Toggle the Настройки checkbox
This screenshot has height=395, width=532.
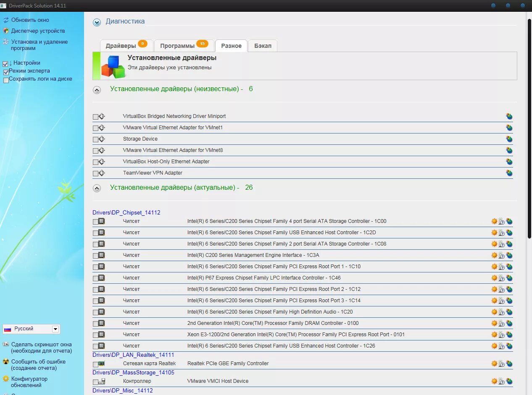tap(5, 64)
